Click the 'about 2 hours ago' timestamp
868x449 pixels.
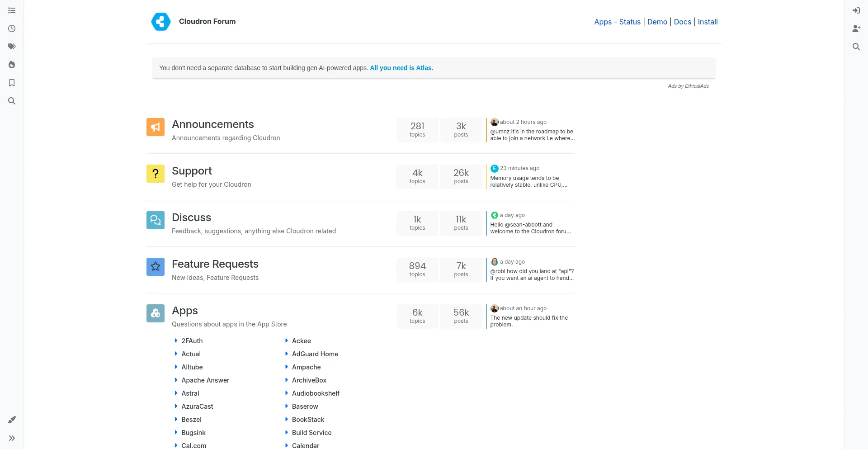point(523,122)
